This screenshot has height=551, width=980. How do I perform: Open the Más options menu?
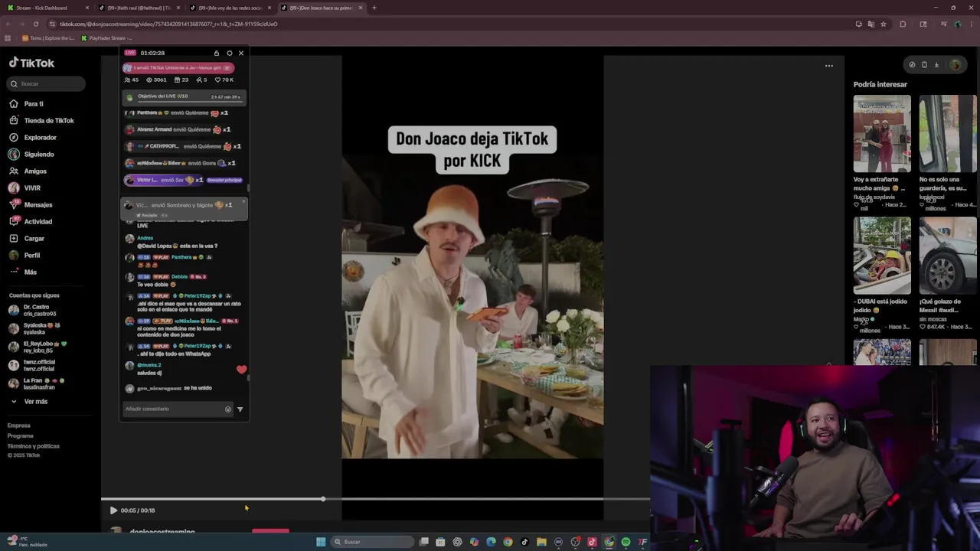[23, 272]
